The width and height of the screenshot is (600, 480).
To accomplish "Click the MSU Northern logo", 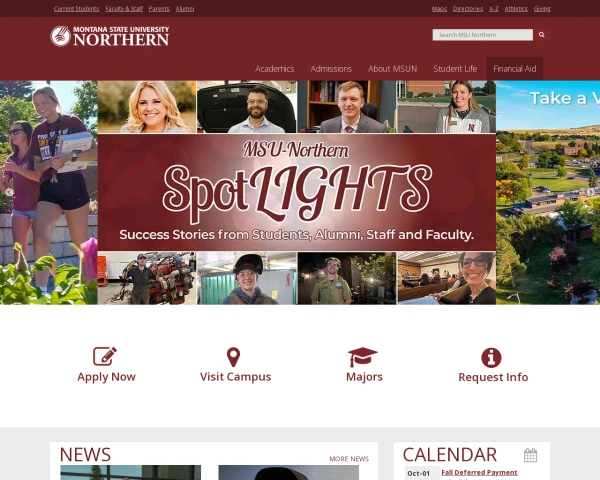I will click(x=109, y=36).
